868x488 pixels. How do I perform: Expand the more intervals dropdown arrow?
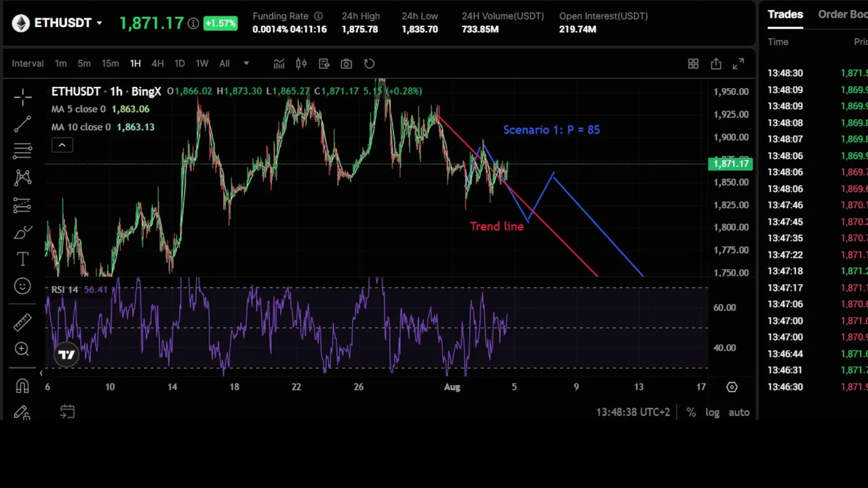click(x=246, y=64)
